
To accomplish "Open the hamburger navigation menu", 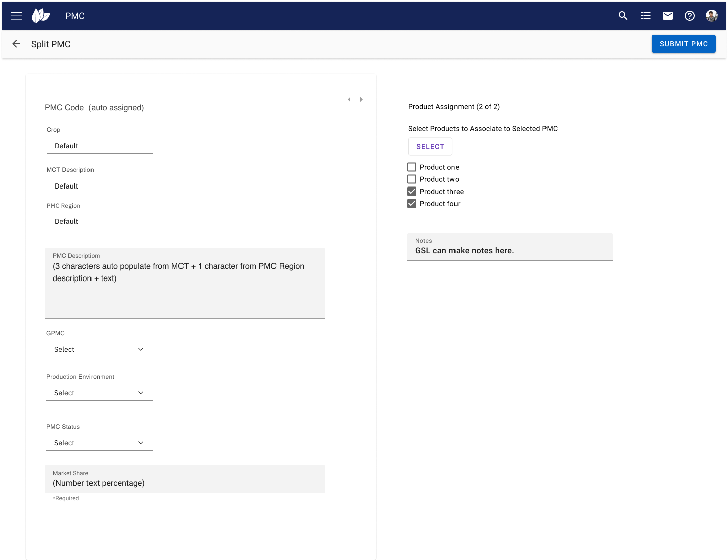I will [16, 16].
